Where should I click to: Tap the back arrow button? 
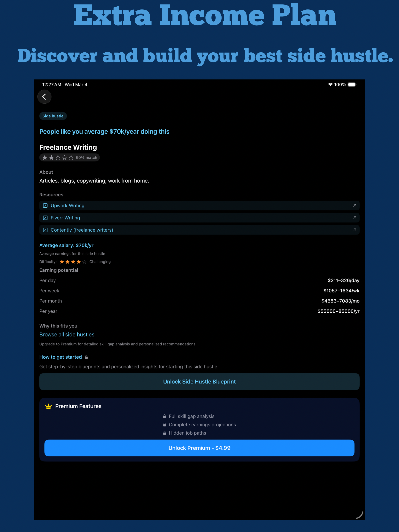44,97
